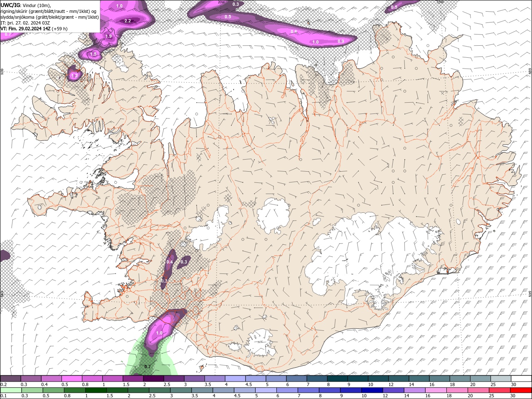
Task: Click the dark navy blue swatch in rain legend
Action: pos(372,390)
